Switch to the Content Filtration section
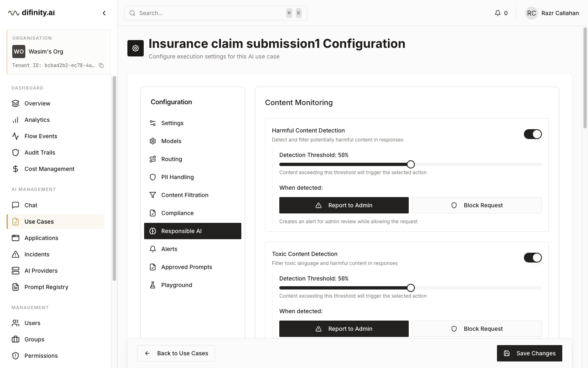Viewport: 588px width, 368px height. pyautogui.click(x=193, y=195)
